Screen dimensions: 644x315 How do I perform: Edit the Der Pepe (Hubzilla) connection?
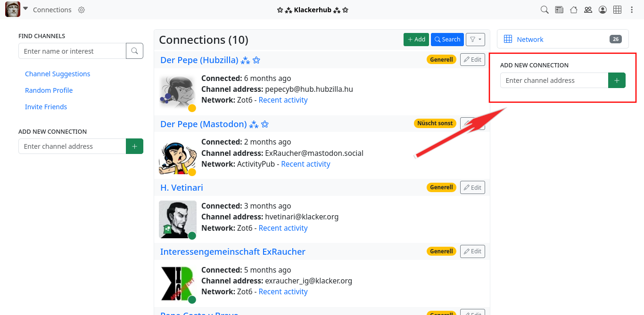tap(472, 59)
